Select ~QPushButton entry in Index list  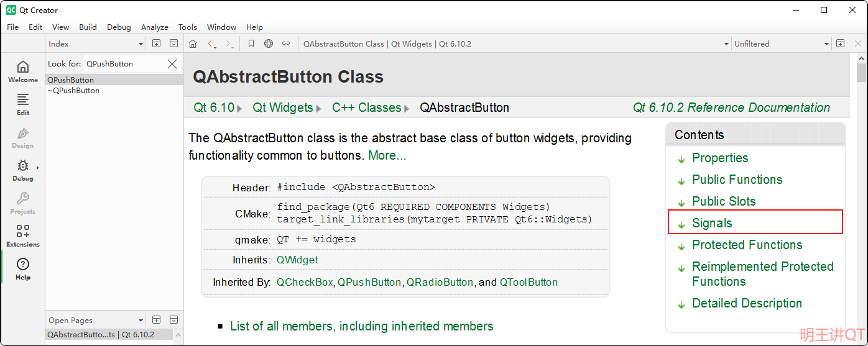tap(114, 91)
